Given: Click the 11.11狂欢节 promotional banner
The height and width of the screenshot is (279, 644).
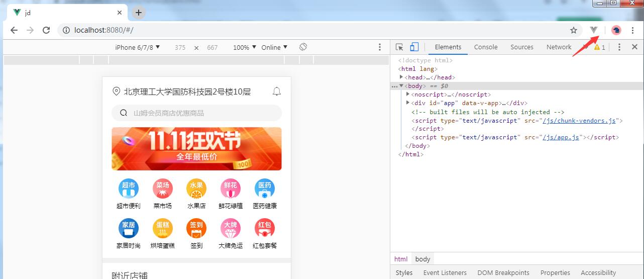Looking at the screenshot, I should pyautogui.click(x=196, y=149).
